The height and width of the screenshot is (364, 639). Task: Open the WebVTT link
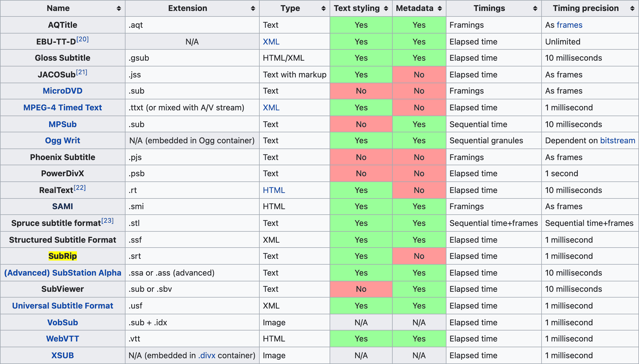(x=62, y=339)
